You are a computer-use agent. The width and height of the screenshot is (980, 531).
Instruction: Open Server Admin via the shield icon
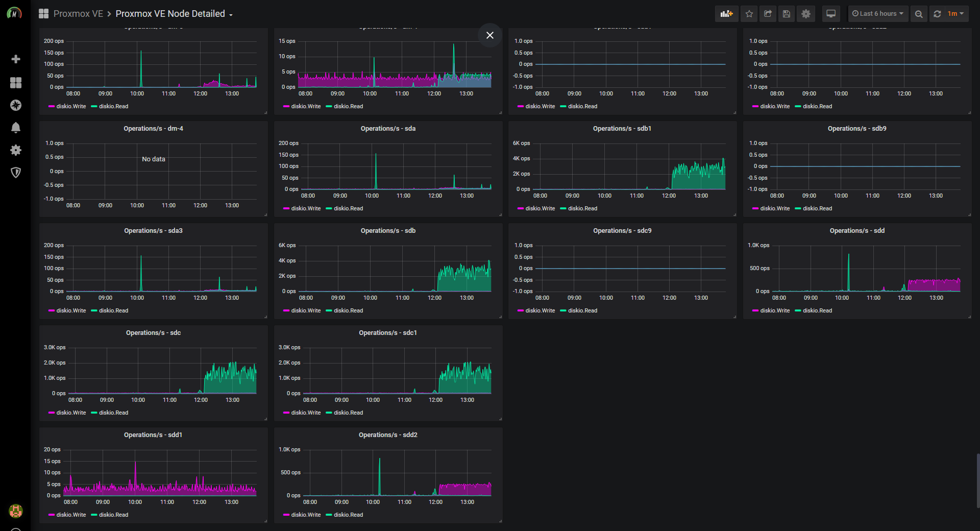pos(16,173)
